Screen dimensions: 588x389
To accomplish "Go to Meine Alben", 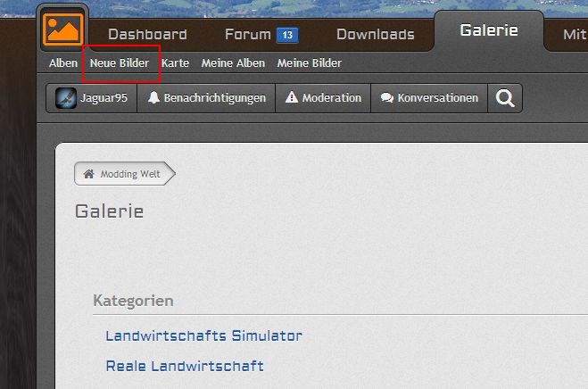I will click(233, 63).
